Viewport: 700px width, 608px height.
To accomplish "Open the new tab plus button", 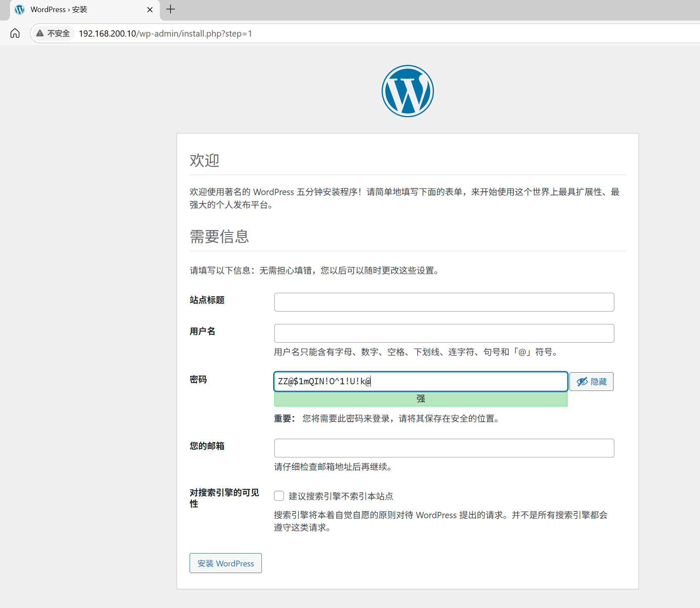I will (x=170, y=9).
